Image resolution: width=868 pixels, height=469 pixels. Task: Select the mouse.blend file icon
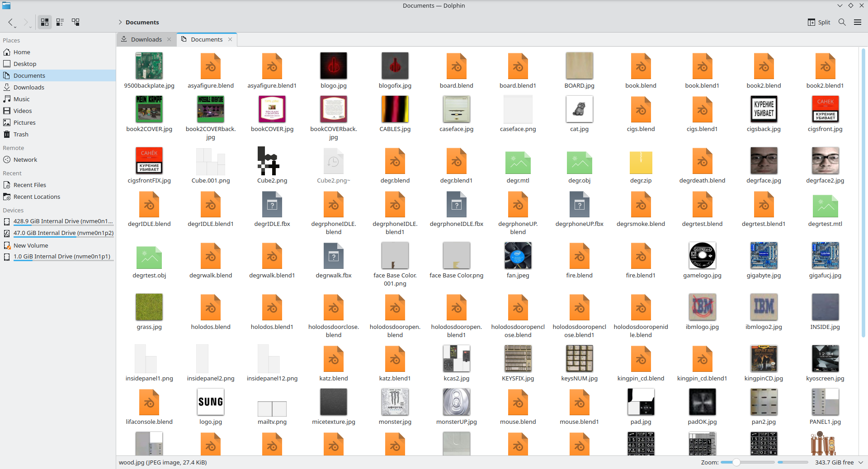click(518, 402)
